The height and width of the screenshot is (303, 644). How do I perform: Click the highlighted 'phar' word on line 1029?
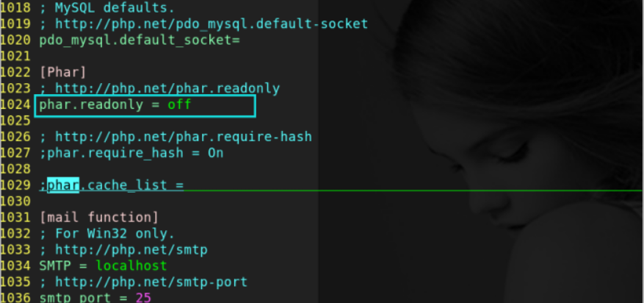[x=63, y=185]
